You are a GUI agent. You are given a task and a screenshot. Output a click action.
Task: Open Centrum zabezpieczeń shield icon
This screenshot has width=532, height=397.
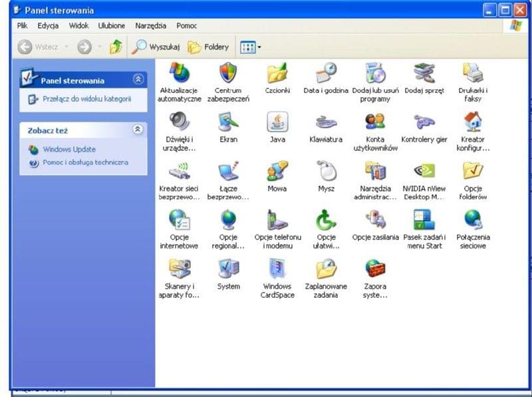pyautogui.click(x=228, y=73)
